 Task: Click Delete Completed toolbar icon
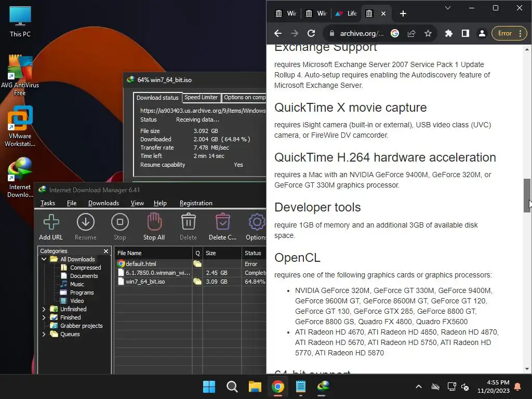tap(222, 222)
